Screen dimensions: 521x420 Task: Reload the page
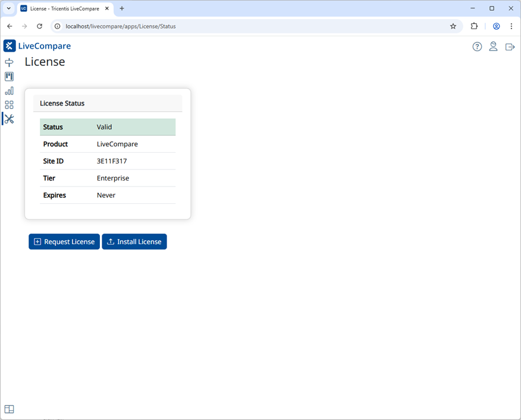click(x=39, y=26)
